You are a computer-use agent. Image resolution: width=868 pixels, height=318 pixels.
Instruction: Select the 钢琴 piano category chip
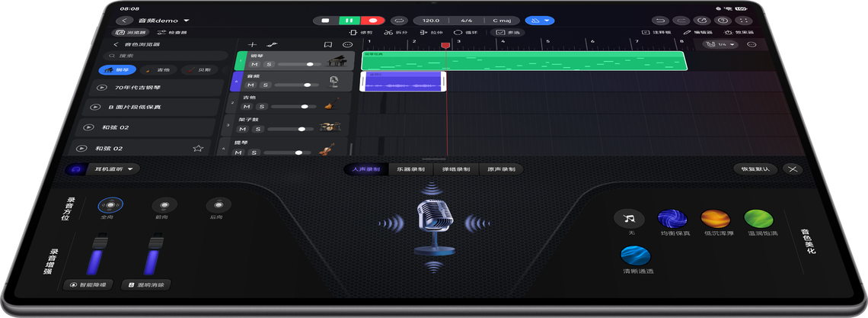tap(117, 70)
